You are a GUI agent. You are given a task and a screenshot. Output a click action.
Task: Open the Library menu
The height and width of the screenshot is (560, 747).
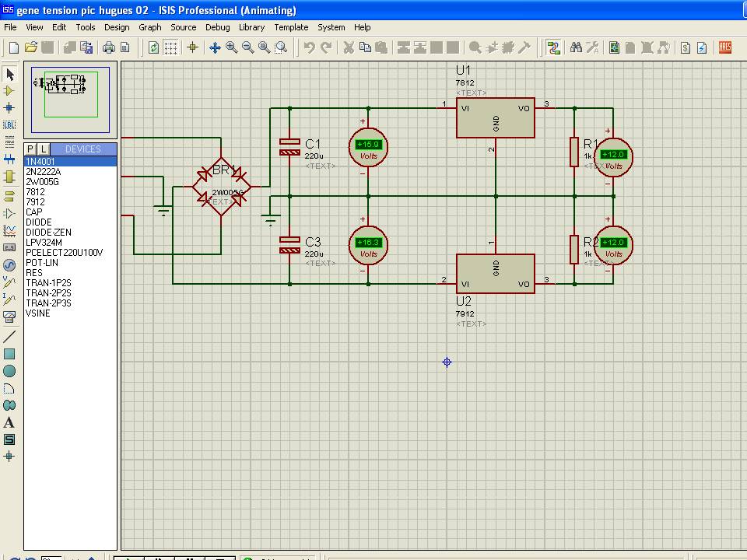[x=251, y=27]
